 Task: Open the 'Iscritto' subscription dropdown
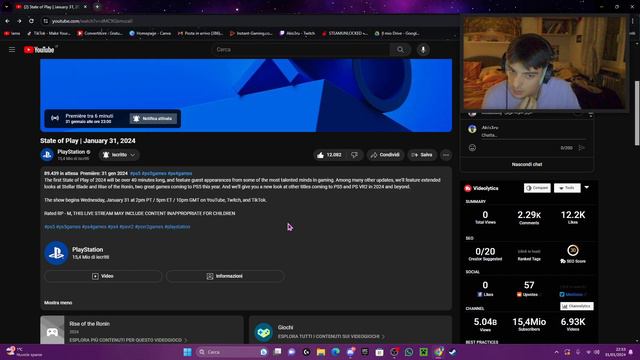point(119,155)
